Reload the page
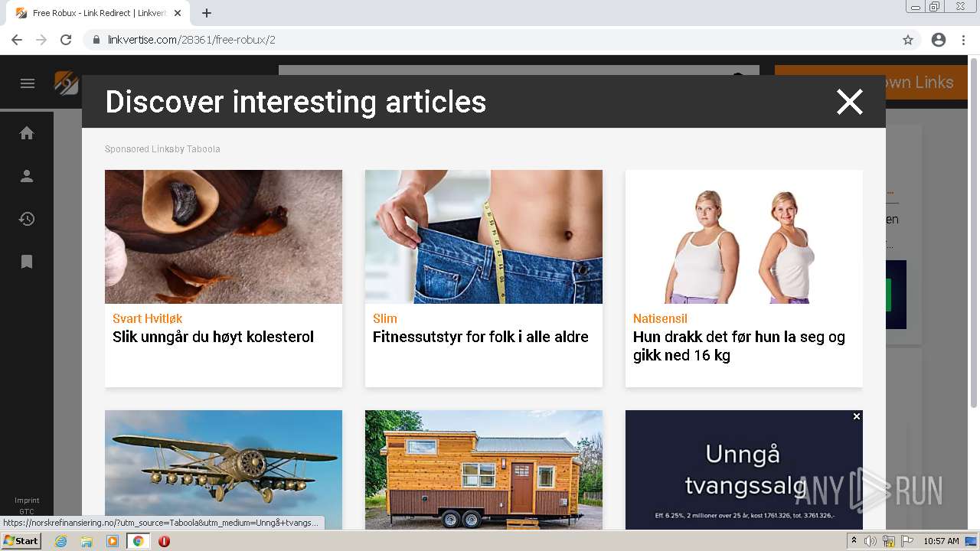 pyautogui.click(x=66, y=40)
